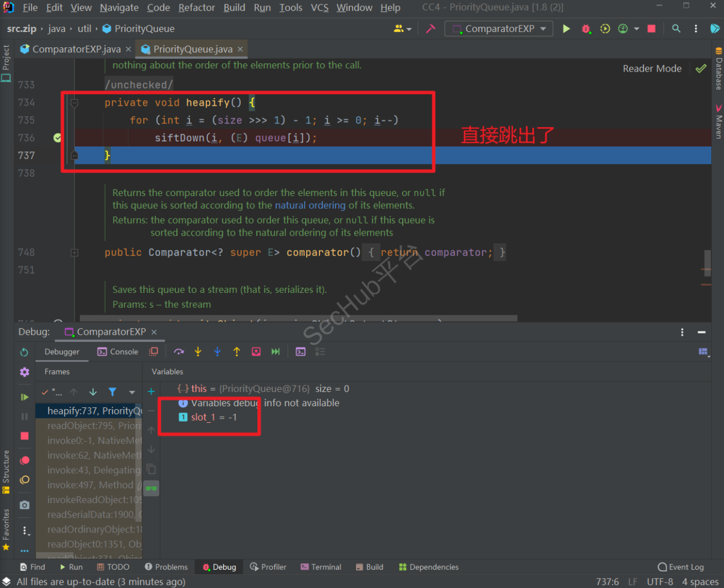Open the frames thread selector dropdown arrow
This screenshot has height=588, width=724.
pyautogui.click(x=132, y=393)
